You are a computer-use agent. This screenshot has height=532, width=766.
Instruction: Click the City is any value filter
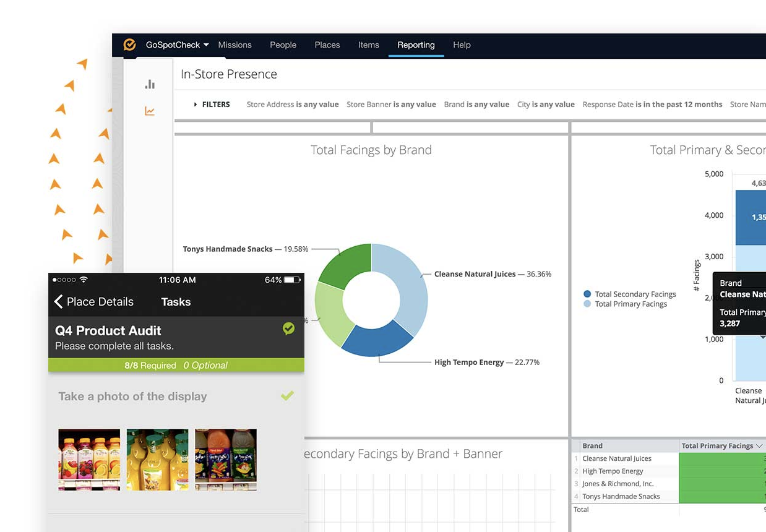pyautogui.click(x=546, y=105)
